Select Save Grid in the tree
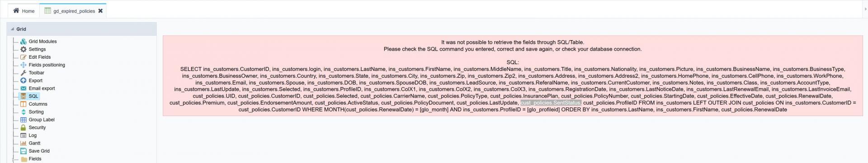 point(39,151)
